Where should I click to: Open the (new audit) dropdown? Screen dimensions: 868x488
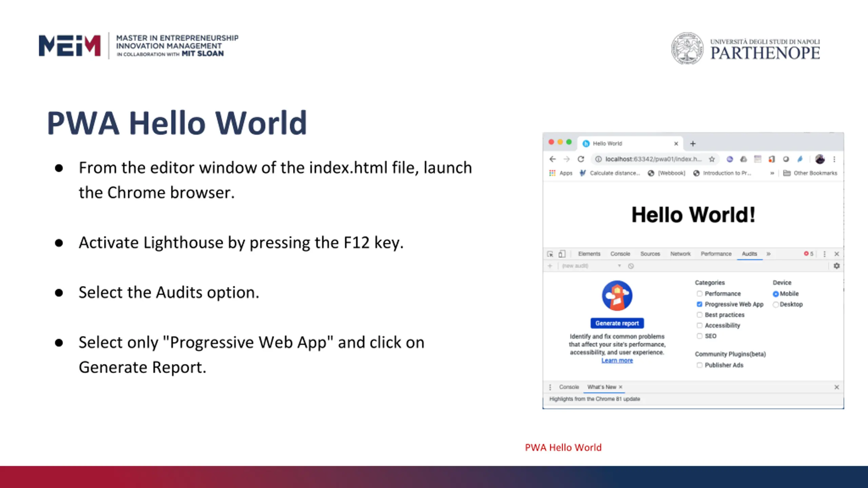coord(592,266)
